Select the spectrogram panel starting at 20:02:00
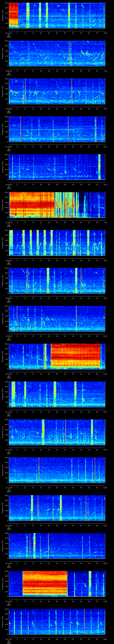Viewport: 114px width, 644px height. pos(57,54)
